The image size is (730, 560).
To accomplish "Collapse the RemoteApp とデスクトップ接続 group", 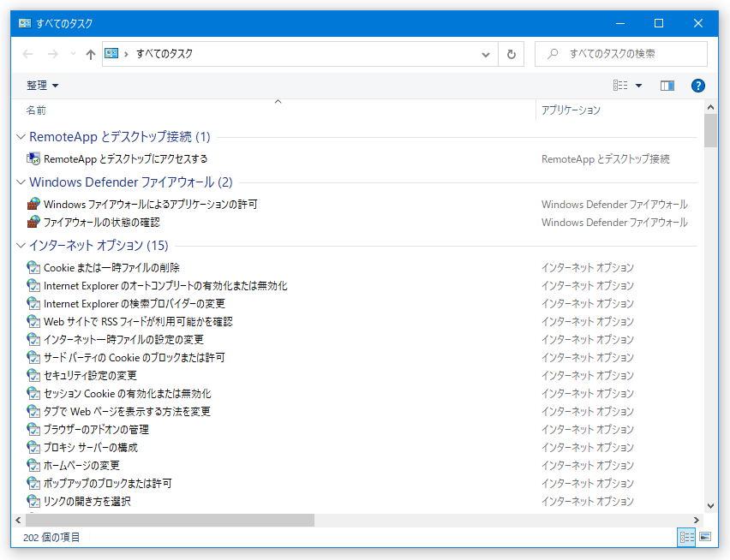I will [x=21, y=137].
